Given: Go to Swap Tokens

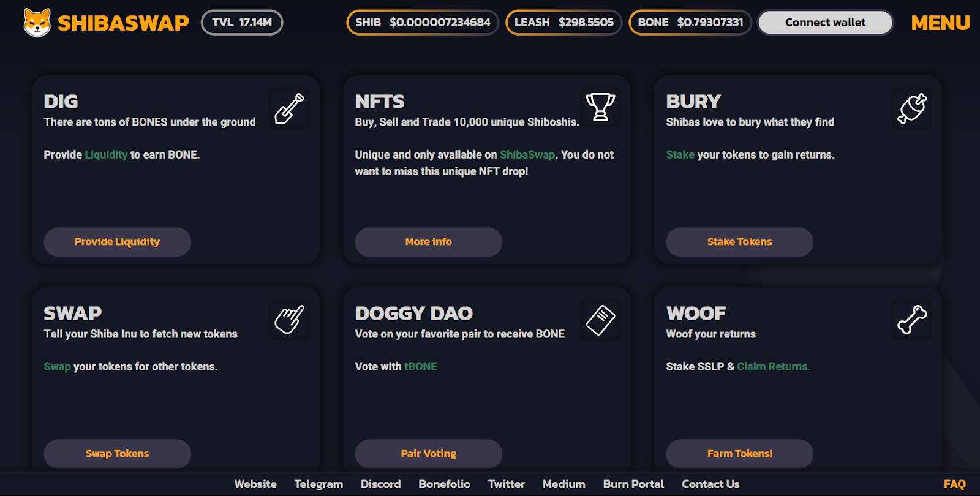Looking at the screenshot, I should [x=117, y=454].
